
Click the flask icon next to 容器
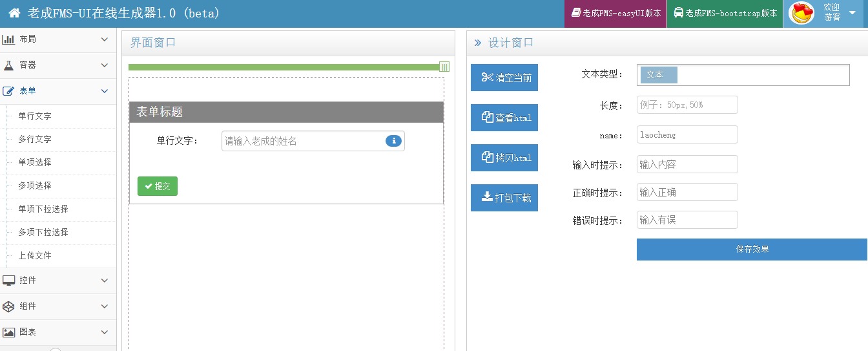9,65
